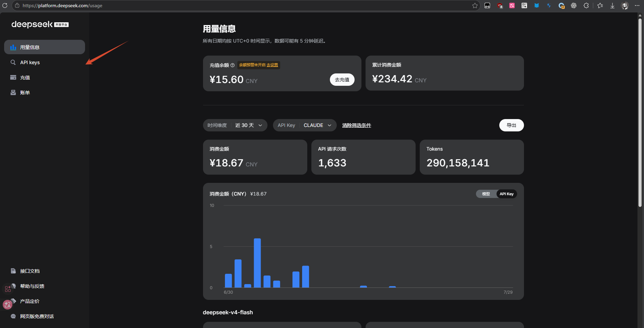The height and width of the screenshot is (328, 644).
Task: Click the 去充值 button
Action: tap(342, 80)
